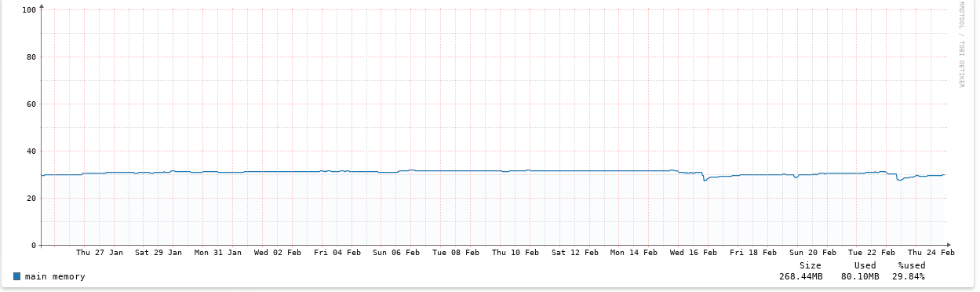Select the 'Fri 18 Feb' date label

pos(753,253)
